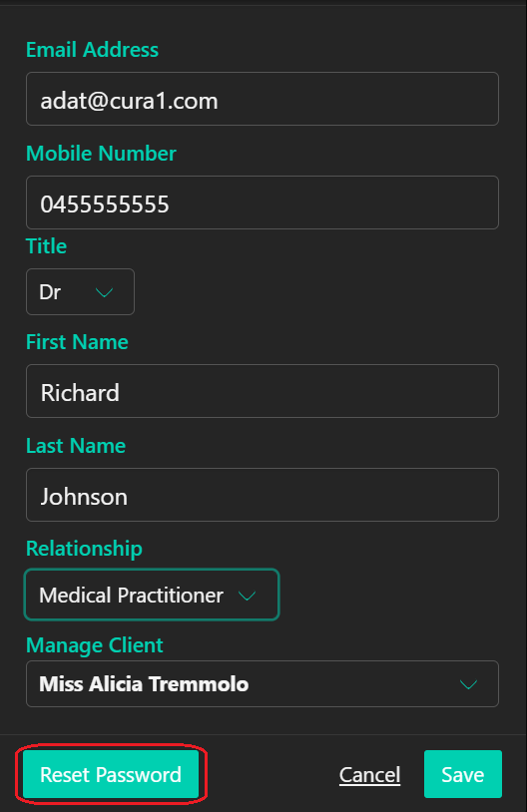527x812 pixels.
Task: Select the Last Name field containing Johnson
Action: tap(263, 495)
